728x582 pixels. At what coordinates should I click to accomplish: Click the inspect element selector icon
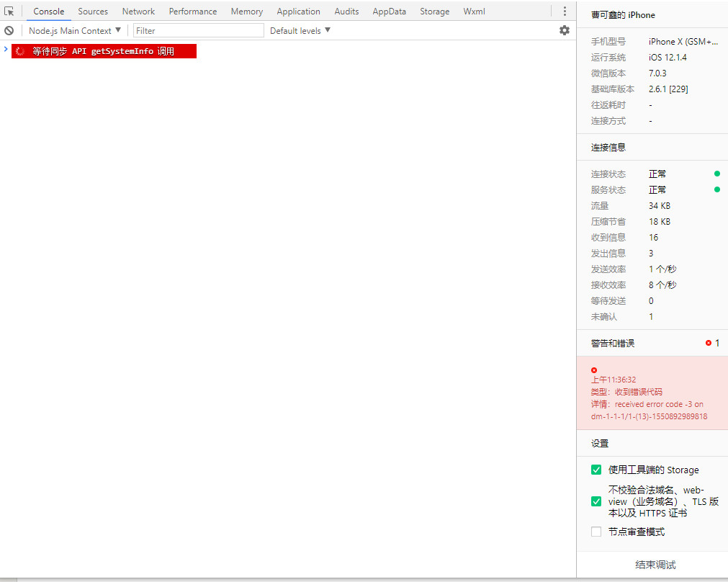pos(9,12)
